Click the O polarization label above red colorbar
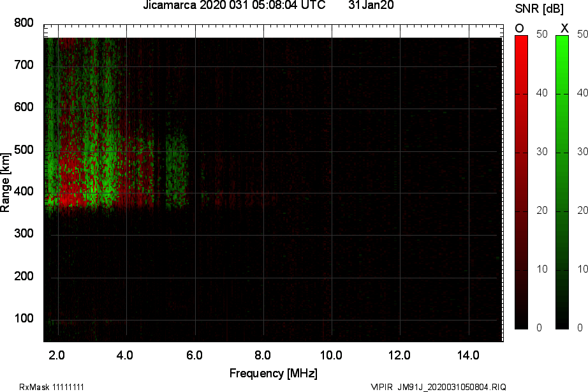Viewport: 588px width, 392px height. click(x=520, y=27)
